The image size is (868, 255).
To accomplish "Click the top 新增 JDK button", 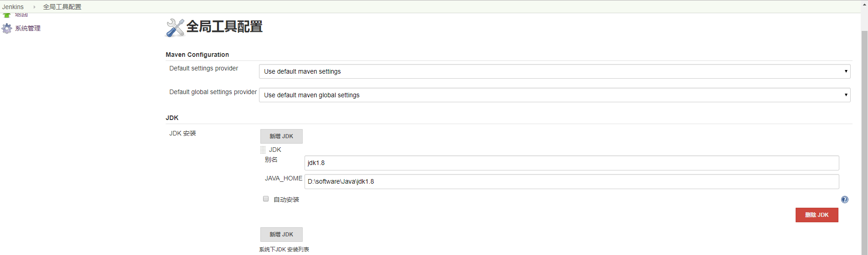I will pyautogui.click(x=281, y=136).
